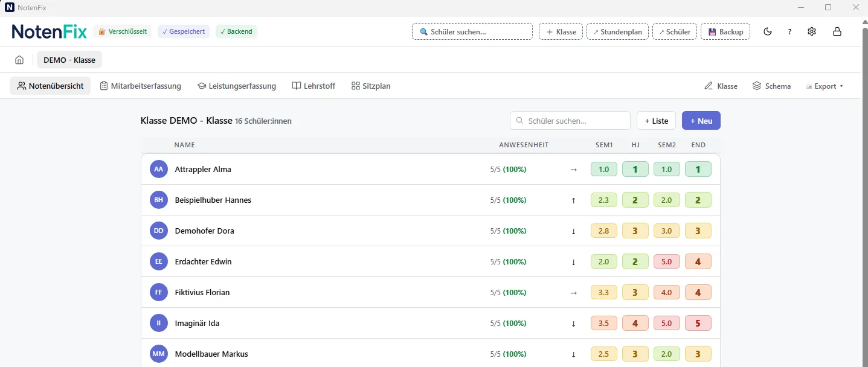The height and width of the screenshot is (367, 868).
Task: Click the name Modellbauer Markus
Action: pos(211,354)
